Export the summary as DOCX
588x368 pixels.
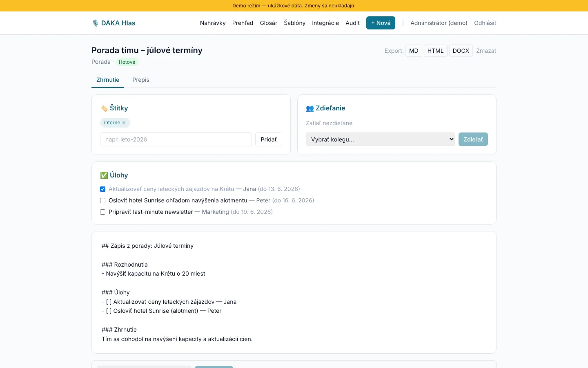pyautogui.click(x=461, y=51)
